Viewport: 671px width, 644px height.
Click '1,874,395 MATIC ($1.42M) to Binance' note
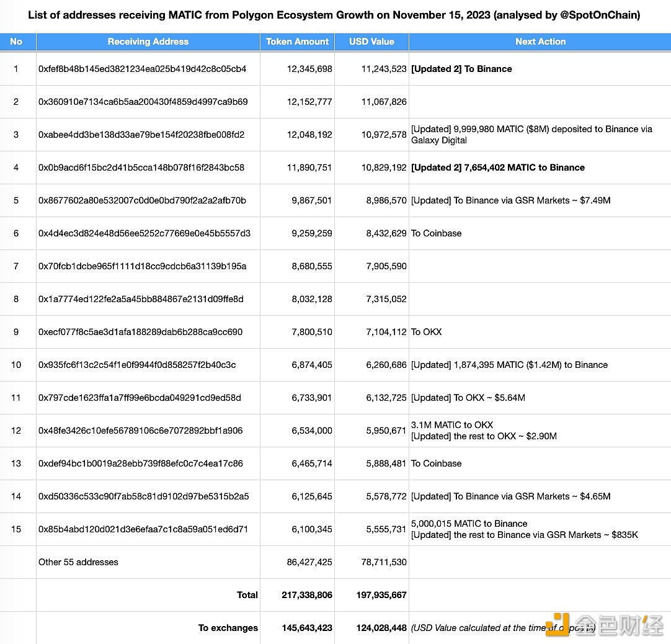[x=509, y=365]
